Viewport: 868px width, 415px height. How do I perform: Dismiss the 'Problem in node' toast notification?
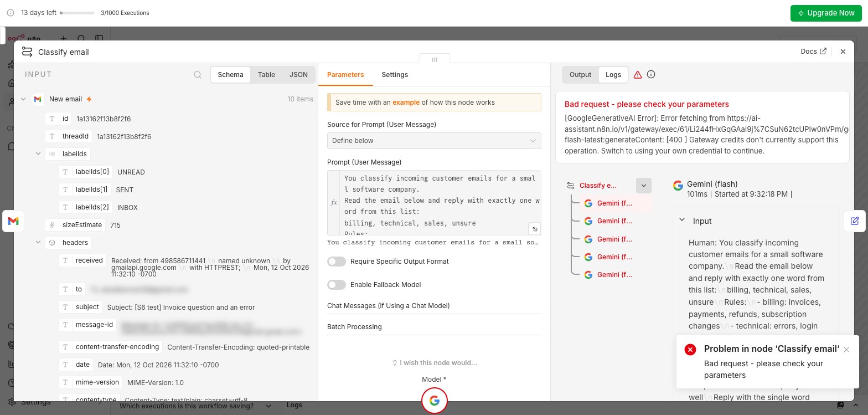[x=846, y=350]
